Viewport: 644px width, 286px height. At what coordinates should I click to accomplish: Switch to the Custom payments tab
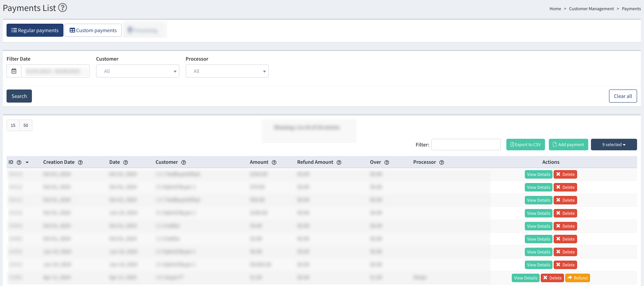93,30
